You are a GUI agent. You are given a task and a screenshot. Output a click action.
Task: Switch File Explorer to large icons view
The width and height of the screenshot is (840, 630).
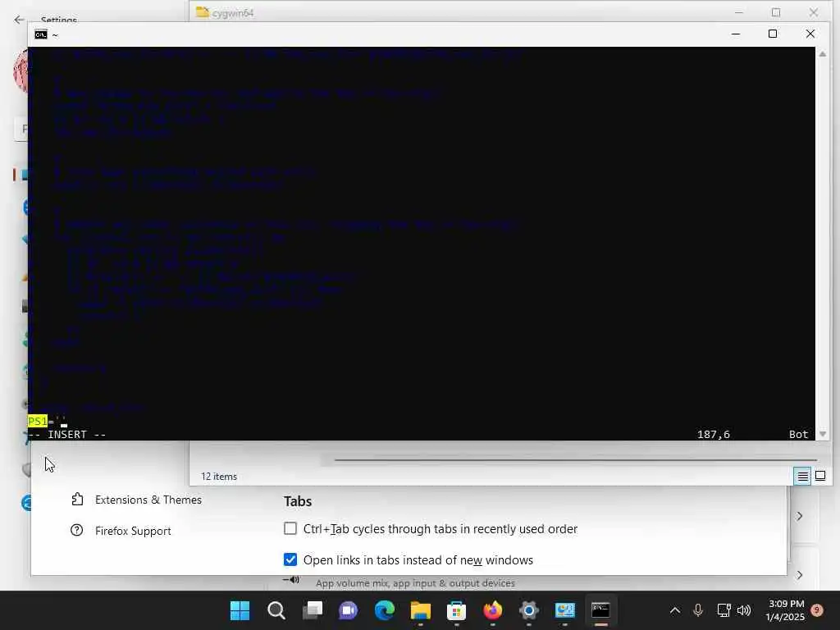(x=820, y=476)
